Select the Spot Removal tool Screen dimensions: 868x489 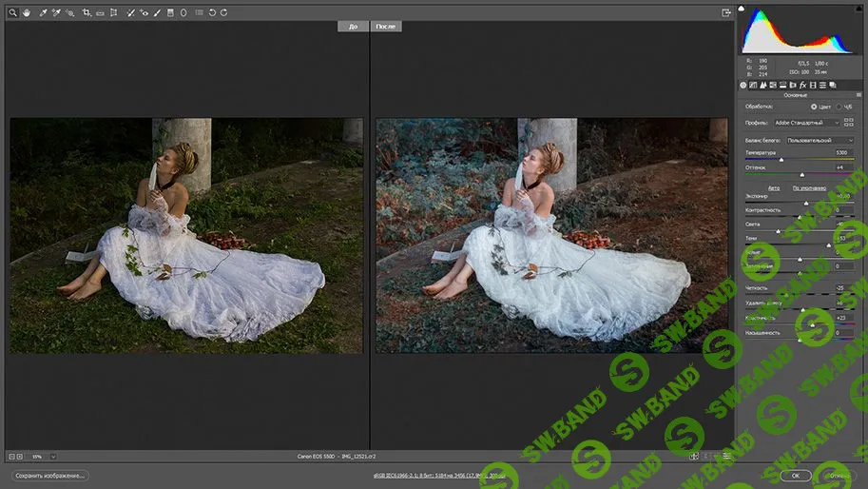(x=130, y=12)
